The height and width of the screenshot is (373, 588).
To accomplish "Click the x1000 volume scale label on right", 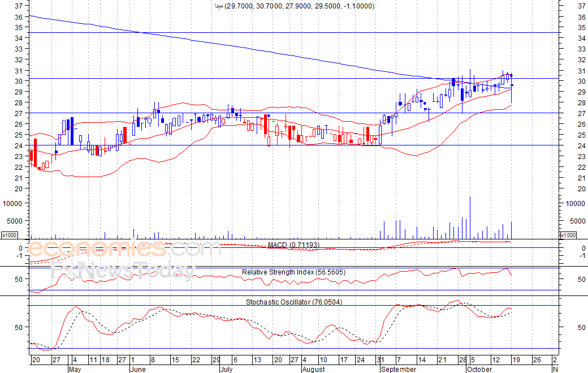I will (x=568, y=235).
